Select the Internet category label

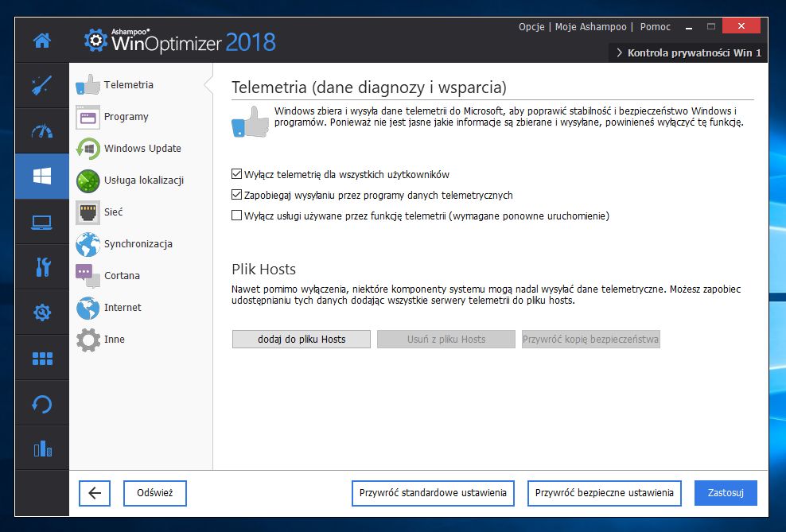point(123,308)
